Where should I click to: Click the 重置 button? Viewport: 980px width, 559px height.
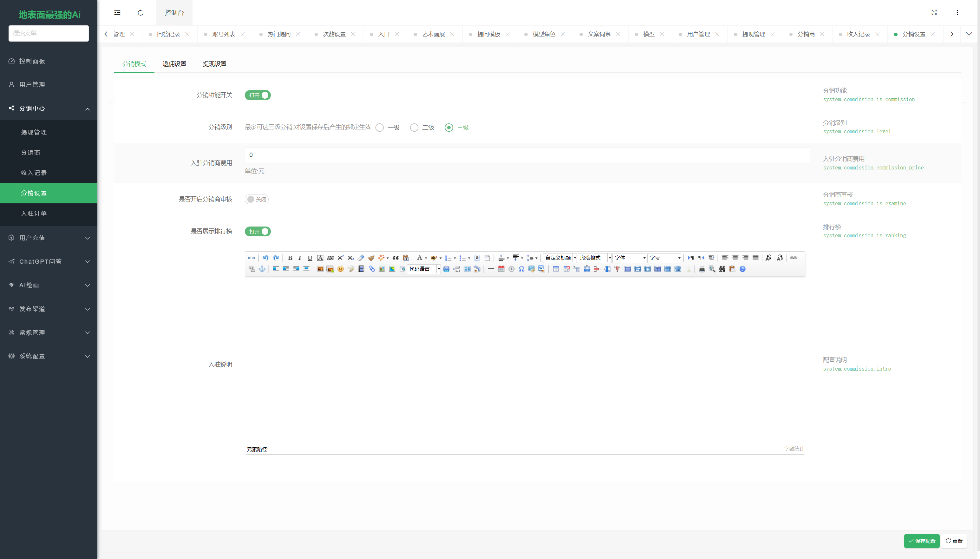pyautogui.click(x=954, y=541)
